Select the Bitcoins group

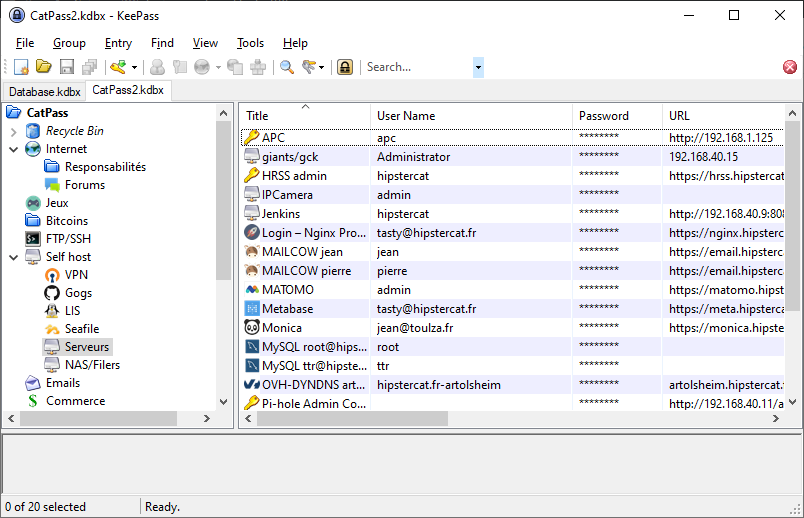(x=67, y=221)
